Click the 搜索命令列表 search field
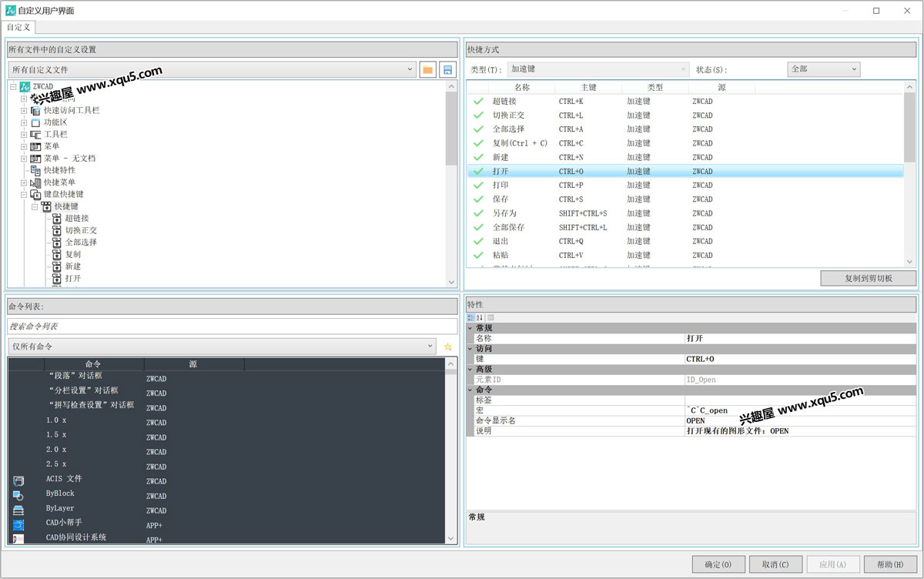This screenshot has height=579, width=924. click(x=233, y=326)
